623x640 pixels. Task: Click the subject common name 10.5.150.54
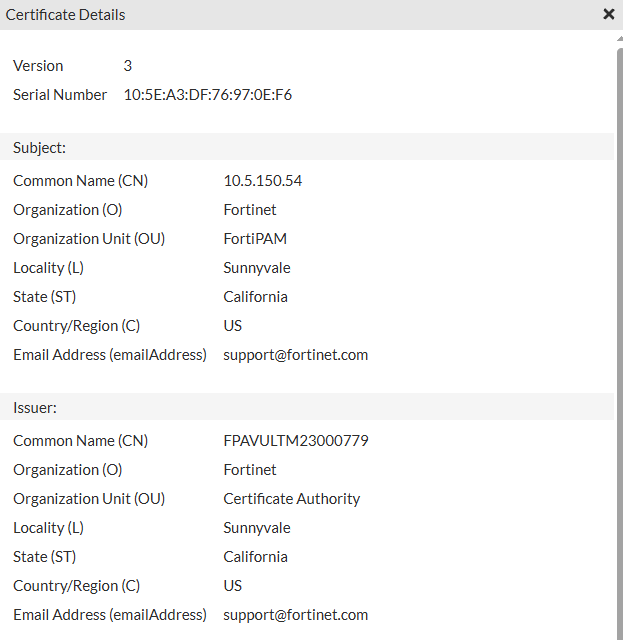pyautogui.click(x=263, y=181)
